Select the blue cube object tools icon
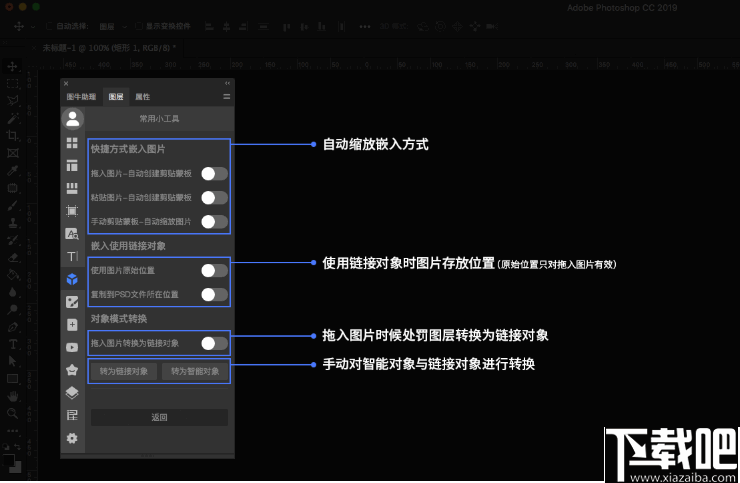The width and height of the screenshot is (740, 483). 72,279
